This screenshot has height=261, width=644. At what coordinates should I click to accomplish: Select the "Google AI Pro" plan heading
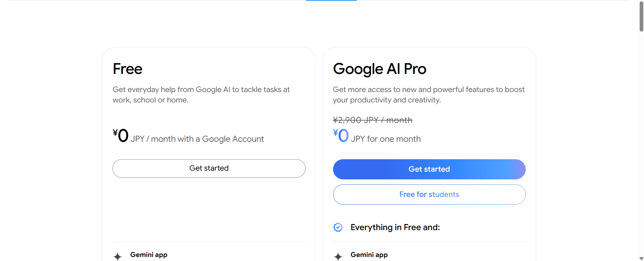click(379, 69)
